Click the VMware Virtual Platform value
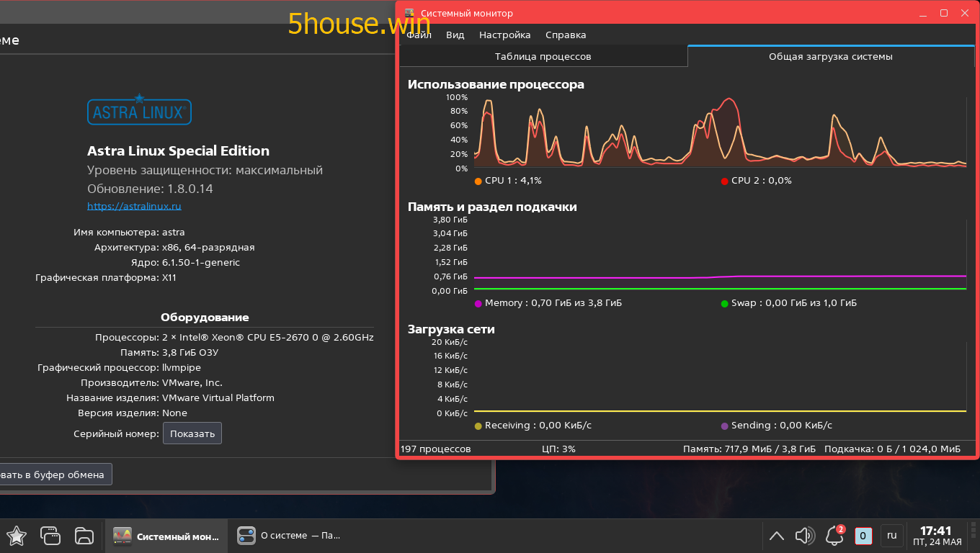Viewport: 980px width, 553px height. (218, 397)
